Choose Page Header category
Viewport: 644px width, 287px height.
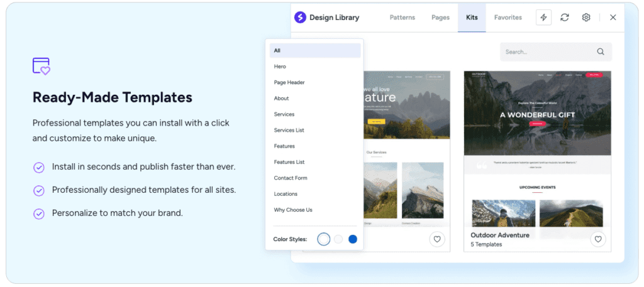pyautogui.click(x=289, y=82)
